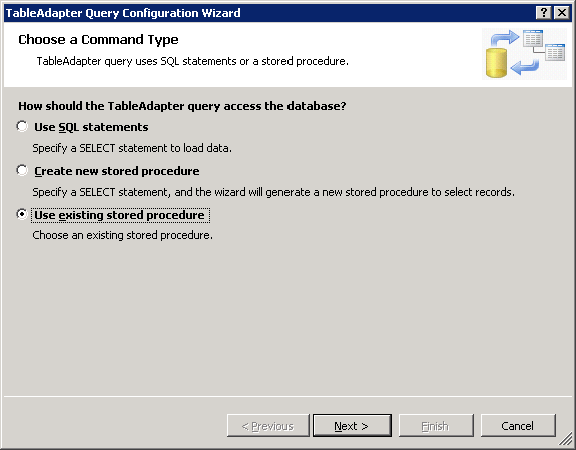Image resolution: width=576 pixels, height=450 pixels.
Task: Click the blue right-pointing arrow in header graphic
Action: 505,39
